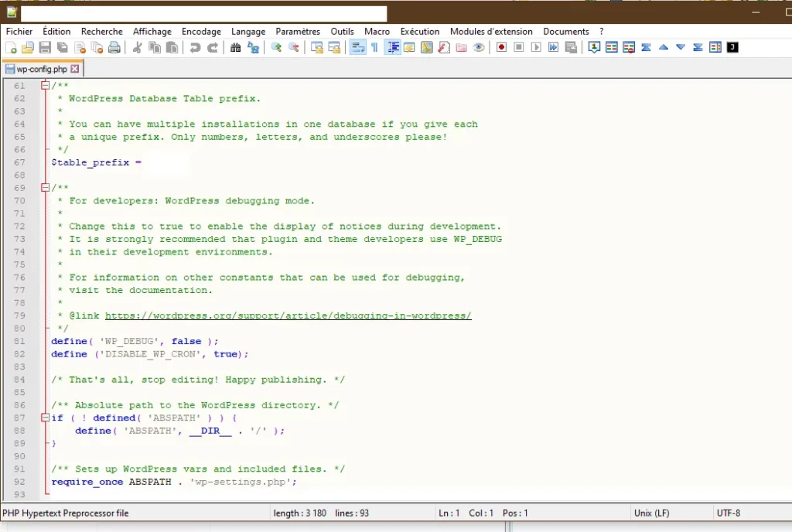
Task: Open the Document Map panel icon
Action: (x=427, y=47)
